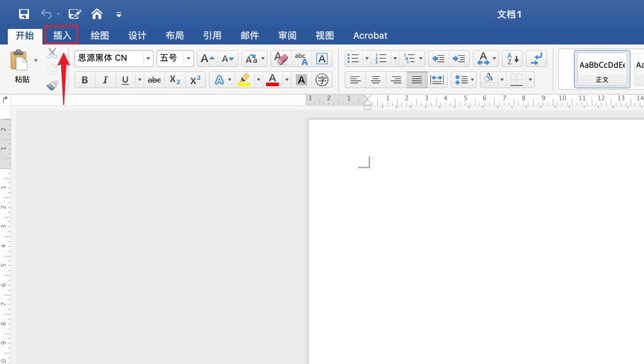This screenshot has width=644, height=364.
Task: Open the undo history dropdown arrow
Action: [58, 14]
